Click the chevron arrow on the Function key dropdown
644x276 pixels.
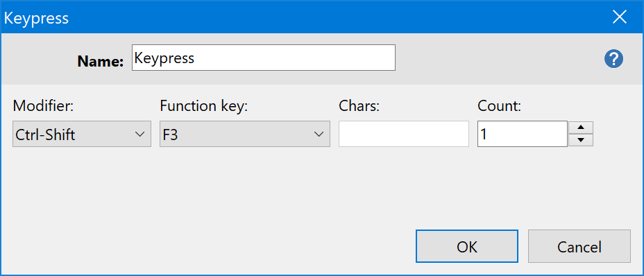pyautogui.click(x=319, y=135)
